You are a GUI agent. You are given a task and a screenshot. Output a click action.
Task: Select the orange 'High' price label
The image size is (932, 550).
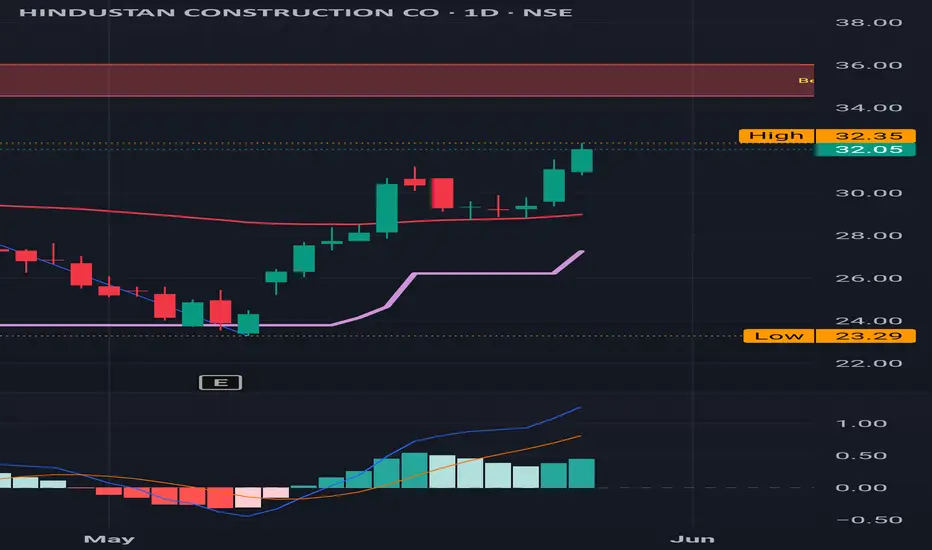pyautogui.click(x=776, y=136)
